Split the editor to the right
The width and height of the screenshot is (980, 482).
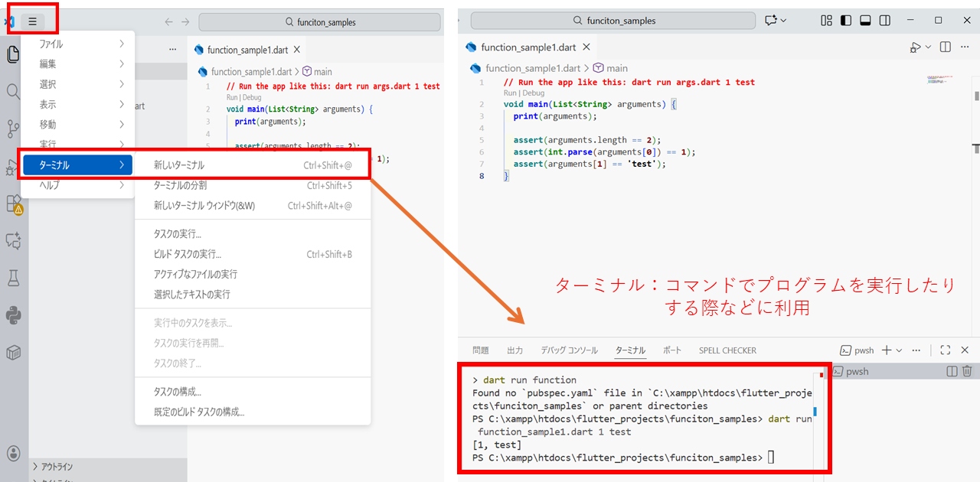click(x=946, y=47)
